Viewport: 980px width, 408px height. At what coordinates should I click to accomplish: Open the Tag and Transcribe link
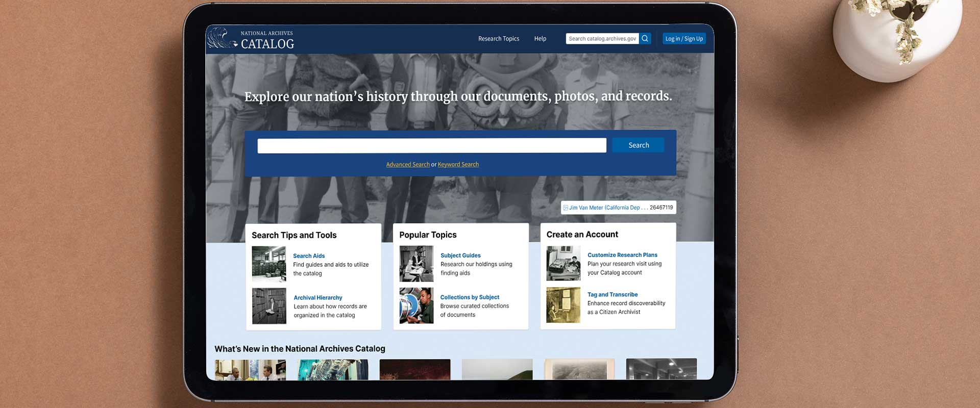coord(612,295)
